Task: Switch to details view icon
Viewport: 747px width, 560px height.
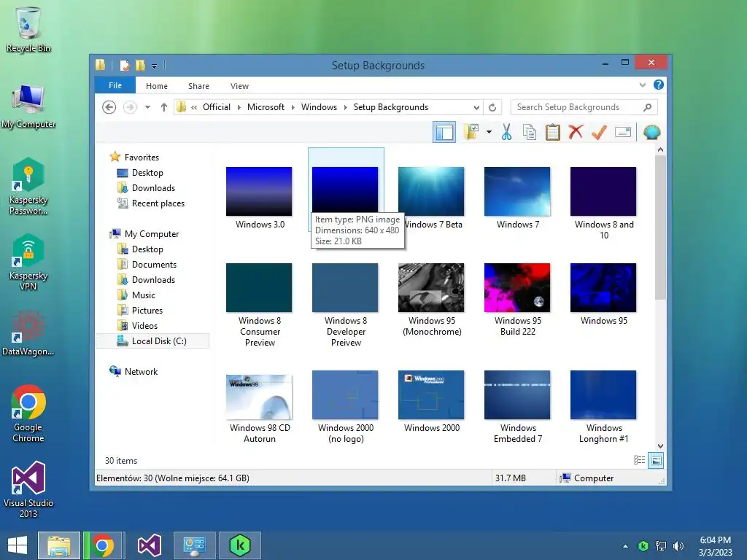Action: click(639, 460)
